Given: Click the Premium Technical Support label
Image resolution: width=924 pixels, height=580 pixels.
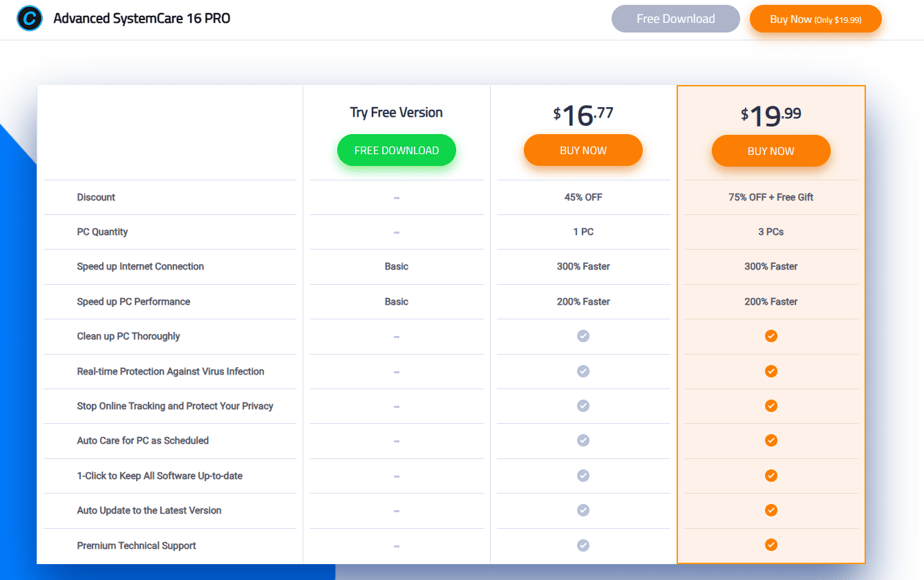Looking at the screenshot, I should tap(136, 545).
